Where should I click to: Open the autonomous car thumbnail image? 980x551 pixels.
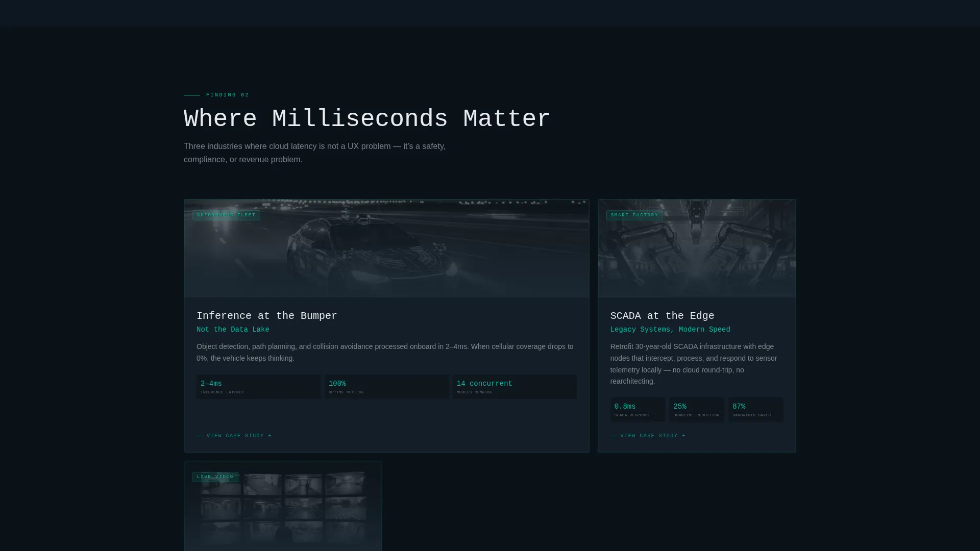coord(386,248)
